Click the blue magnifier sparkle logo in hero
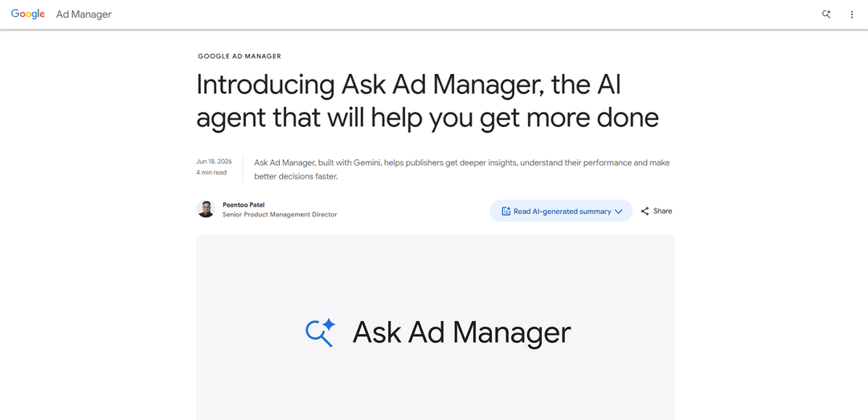 pyautogui.click(x=321, y=333)
